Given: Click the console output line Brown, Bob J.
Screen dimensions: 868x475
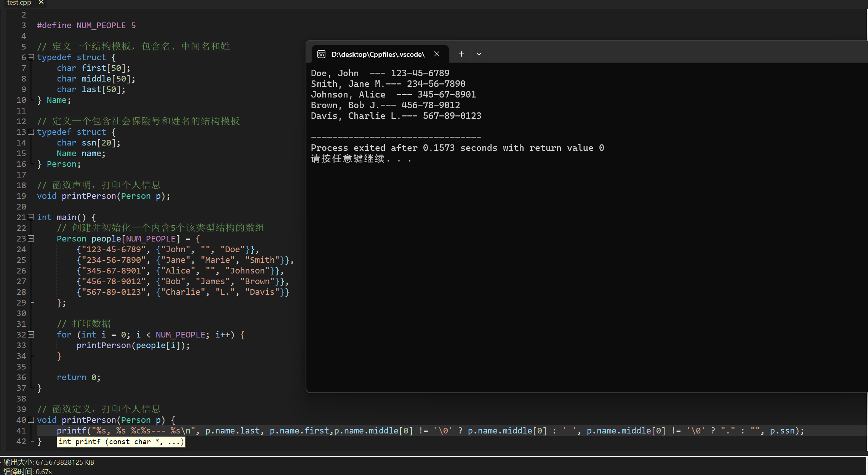Looking at the screenshot, I should (x=386, y=105).
